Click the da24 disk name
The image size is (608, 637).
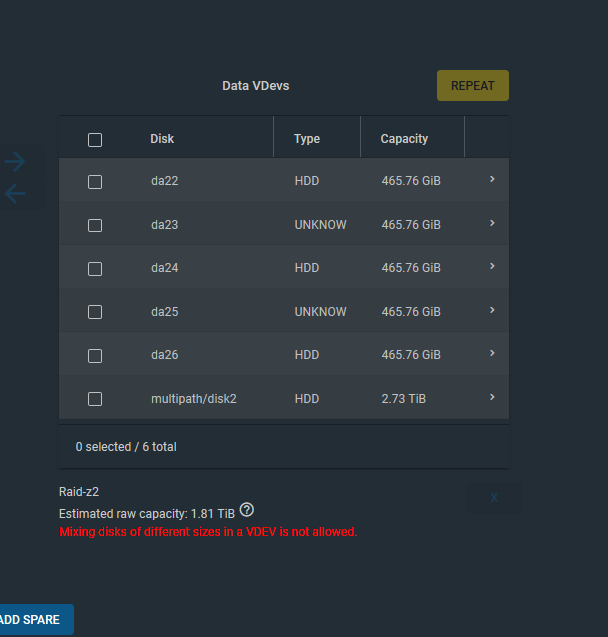pyautogui.click(x=164, y=267)
